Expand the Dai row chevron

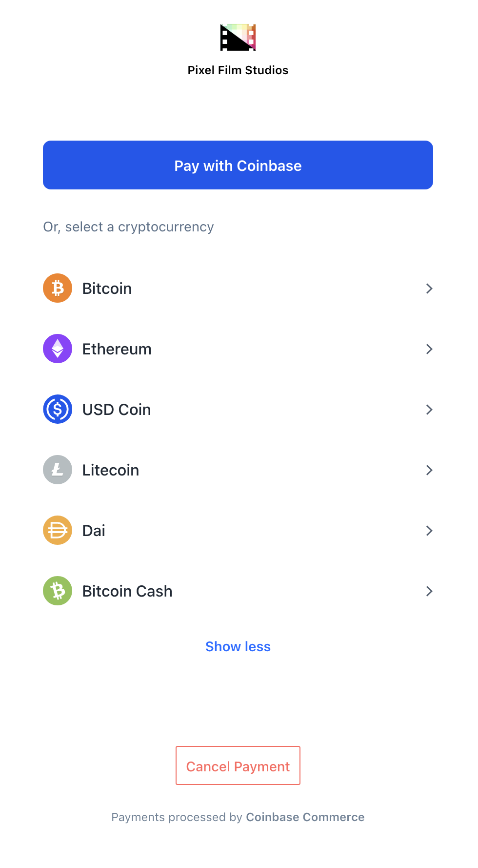click(429, 531)
